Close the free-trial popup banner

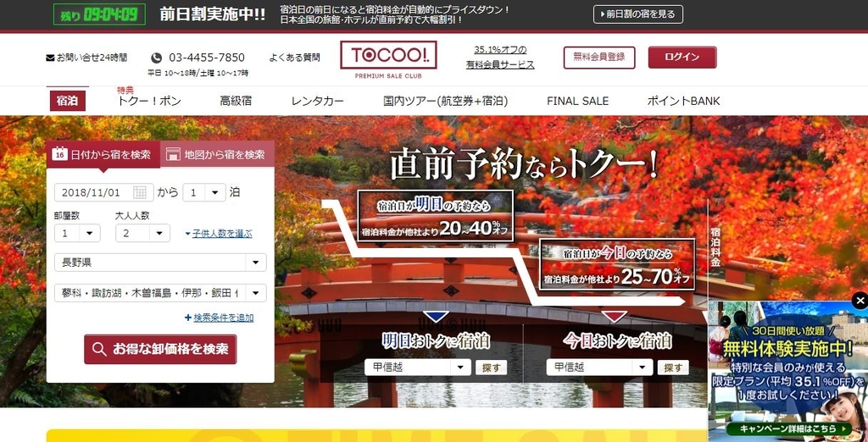point(860,301)
